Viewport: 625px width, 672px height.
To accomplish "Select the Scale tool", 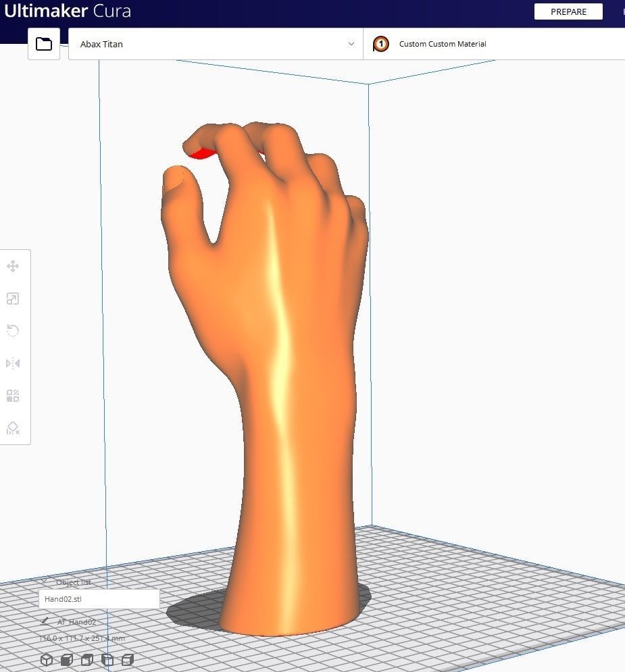I will tap(13, 299).
